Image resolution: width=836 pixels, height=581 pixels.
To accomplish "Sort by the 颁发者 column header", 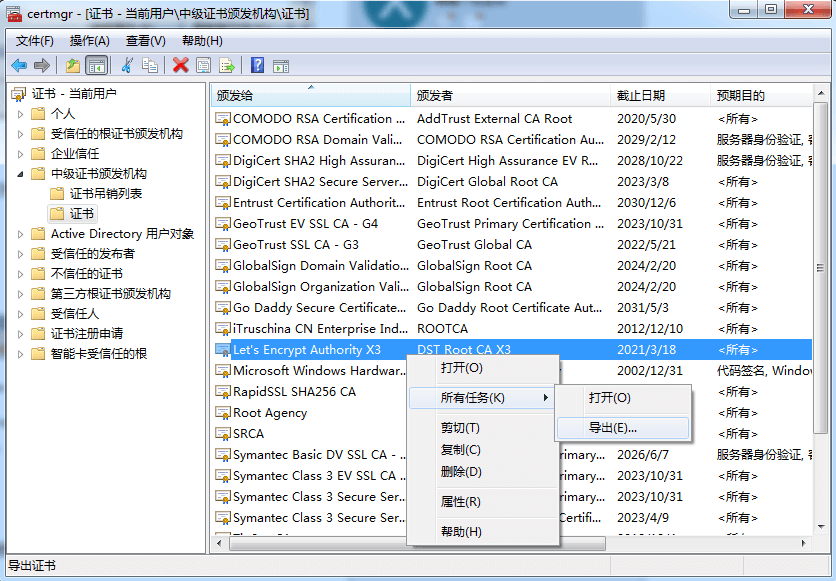I will [511, 95].
